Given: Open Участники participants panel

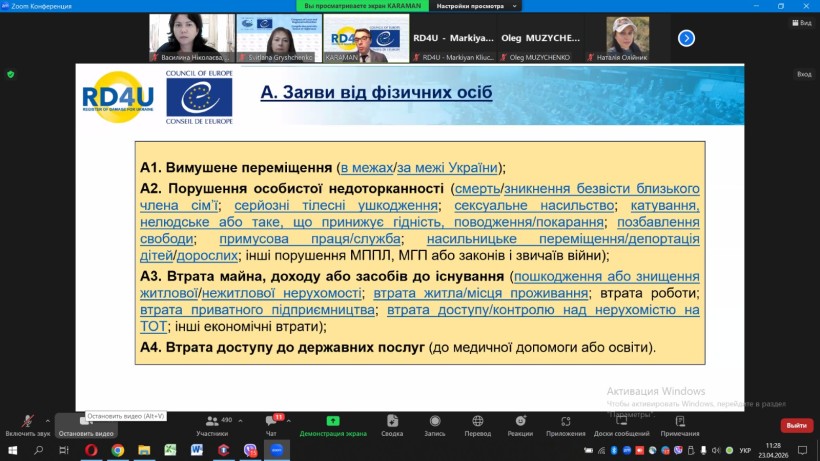Looking at the screenshot, I should click(x=212, y=425).
